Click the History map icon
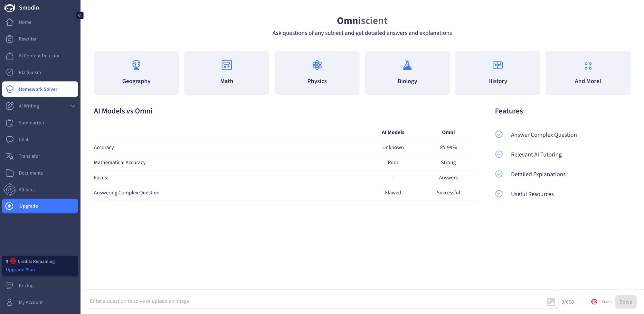 click(x=498, y=65)
